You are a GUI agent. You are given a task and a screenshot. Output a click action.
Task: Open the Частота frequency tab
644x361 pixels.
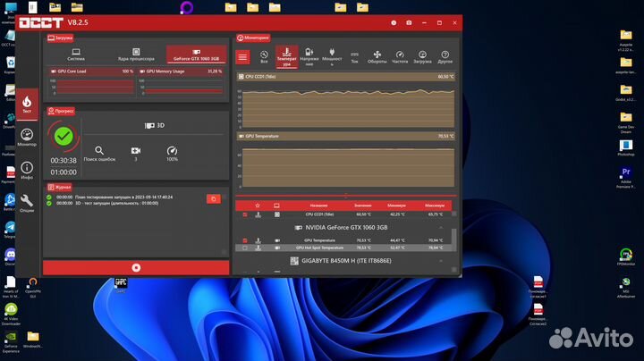(x=400, y=57)
